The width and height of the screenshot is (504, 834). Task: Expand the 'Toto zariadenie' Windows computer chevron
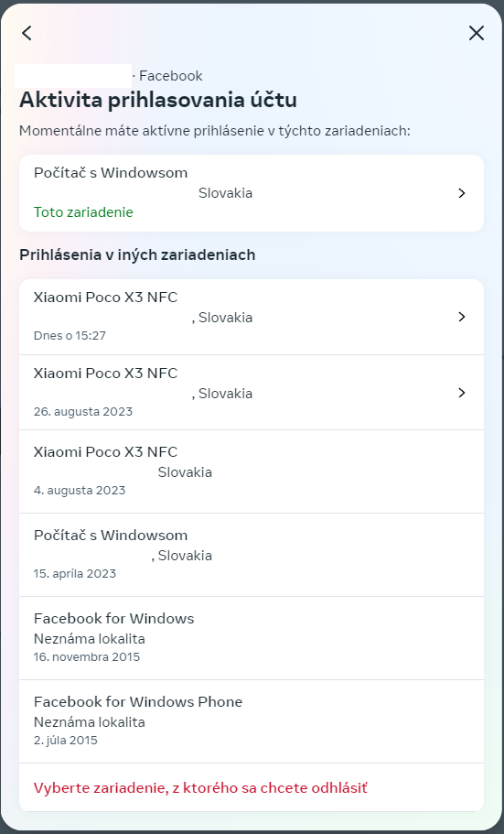point(462,193)
